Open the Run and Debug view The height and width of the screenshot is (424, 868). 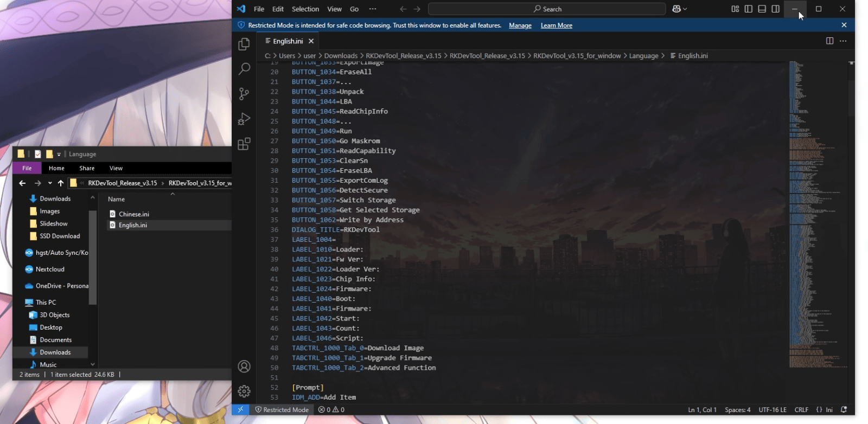pyautogui.click(x=244, y=119)
